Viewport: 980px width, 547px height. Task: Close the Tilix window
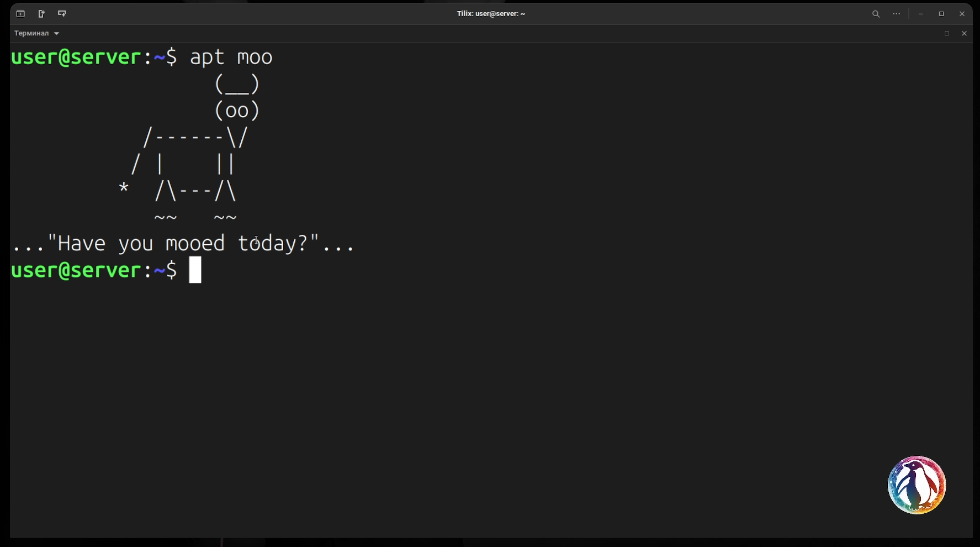click(962, 14)
